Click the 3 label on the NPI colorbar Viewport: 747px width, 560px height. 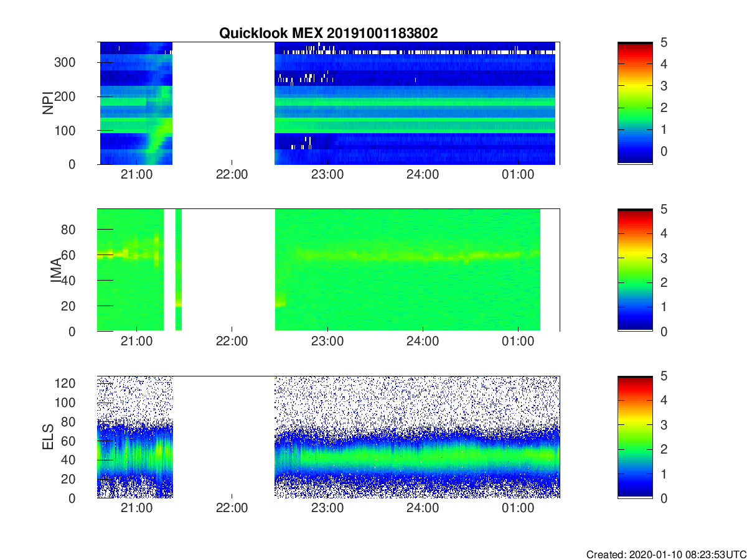point(664,86)
